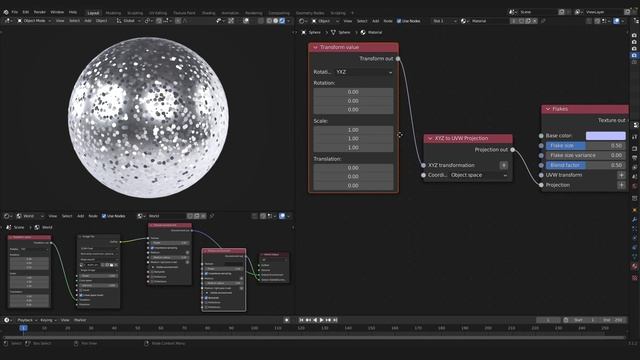Browse world data with the icon beside World field
The image size is (640, 360).
tap(141, 216)
